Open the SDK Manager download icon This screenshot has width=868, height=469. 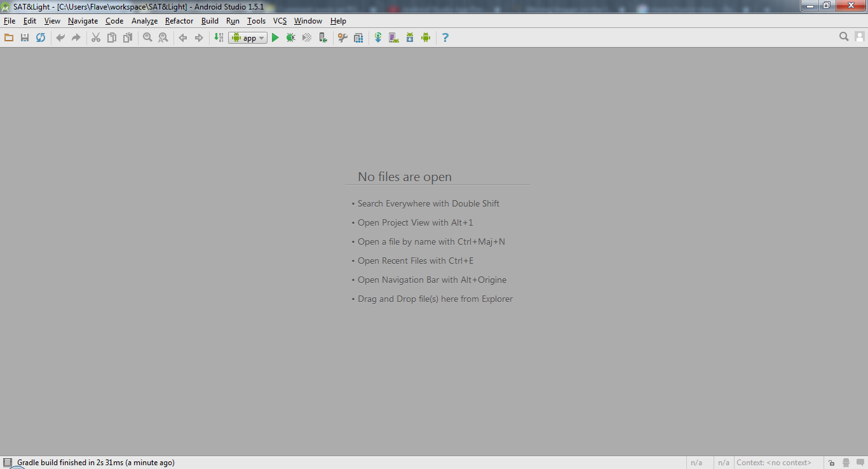[x=410, y=38]
